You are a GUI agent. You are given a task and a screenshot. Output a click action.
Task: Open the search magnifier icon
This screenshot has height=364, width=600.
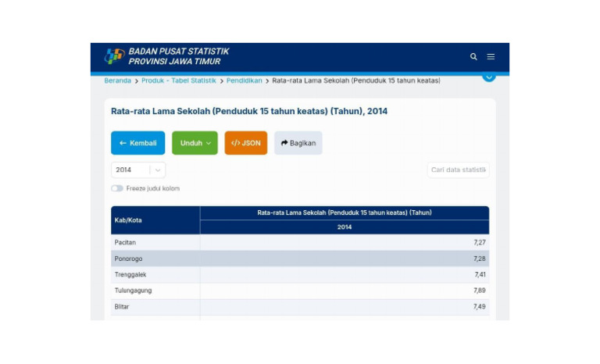[x=473, y=57]
